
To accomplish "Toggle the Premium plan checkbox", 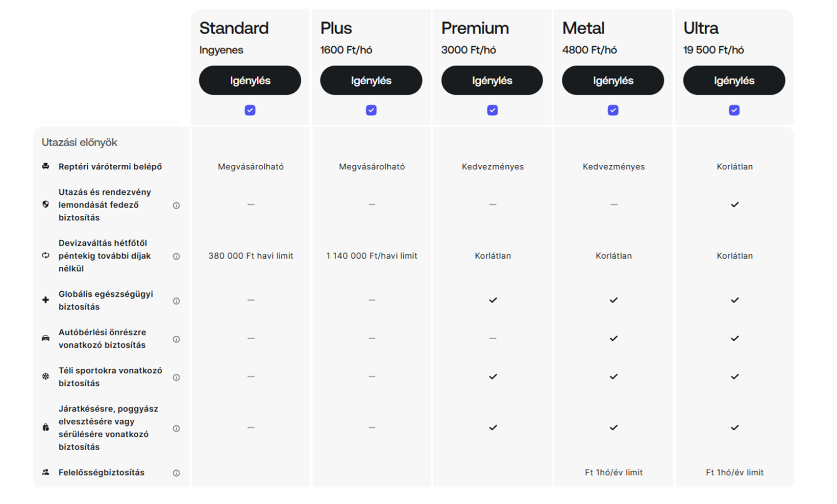I will click(x=493, y=110).
